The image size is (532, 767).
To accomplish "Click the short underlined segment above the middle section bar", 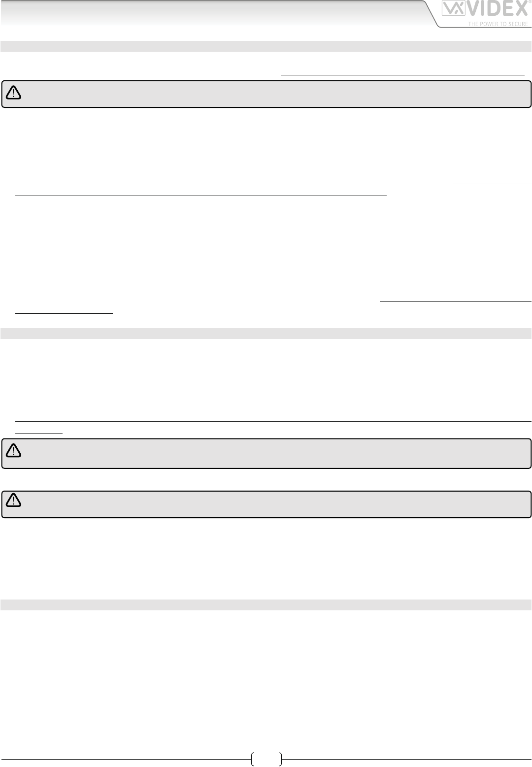I will pos(64,312).
